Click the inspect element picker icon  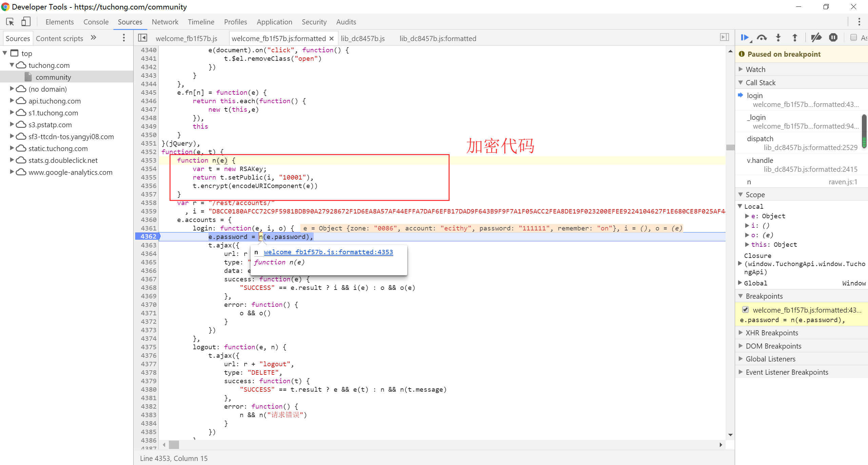coord(10,22)
